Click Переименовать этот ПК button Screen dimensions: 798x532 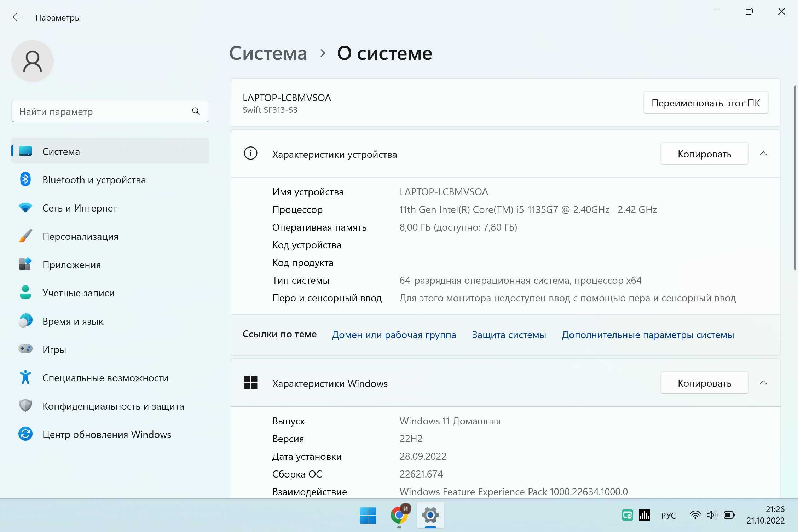706,103
